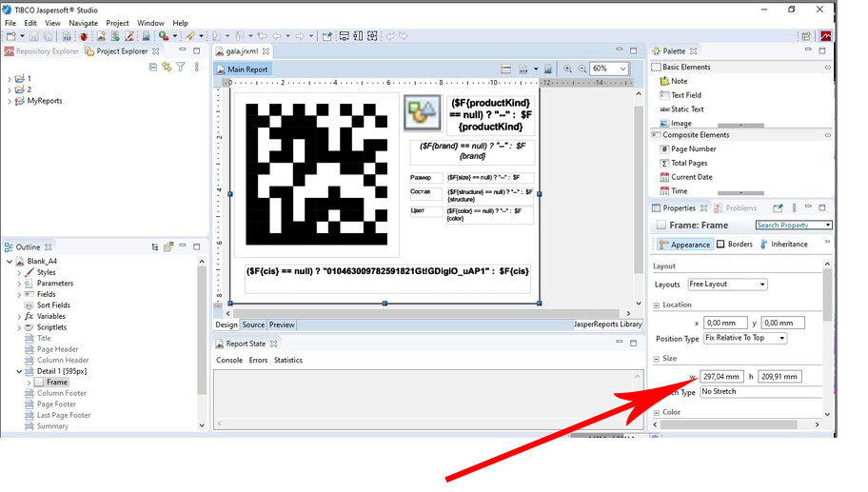The image size is (868, 492).
Task: Click the y location field 0,00 mm
Action: point(782,323)
